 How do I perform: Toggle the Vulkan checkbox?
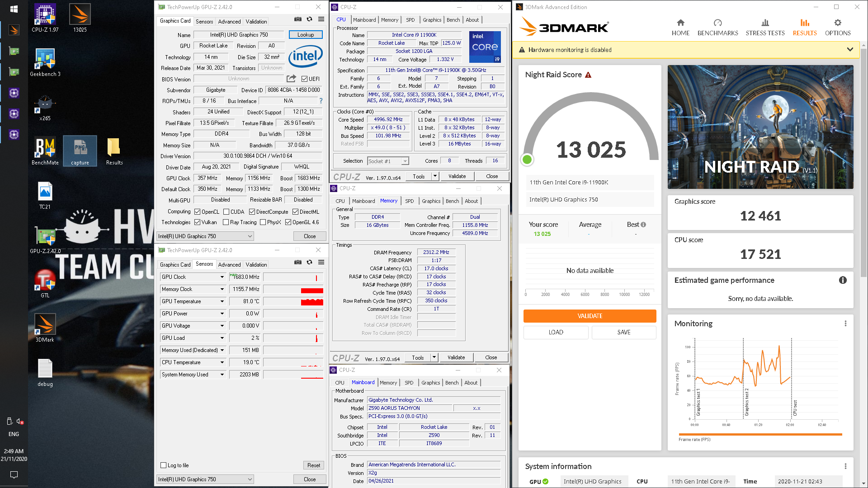click(197, 222)
